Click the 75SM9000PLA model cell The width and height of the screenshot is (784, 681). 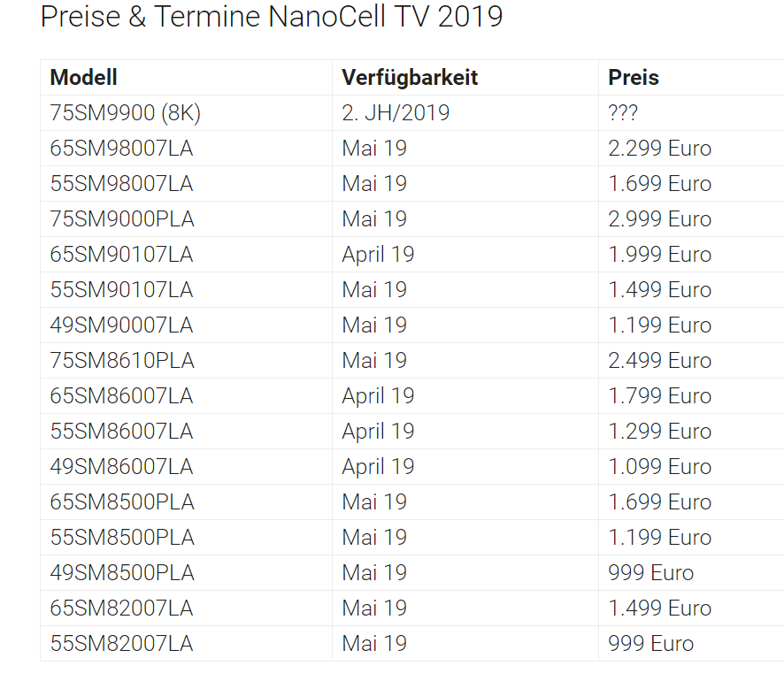[x=122, y=219]
